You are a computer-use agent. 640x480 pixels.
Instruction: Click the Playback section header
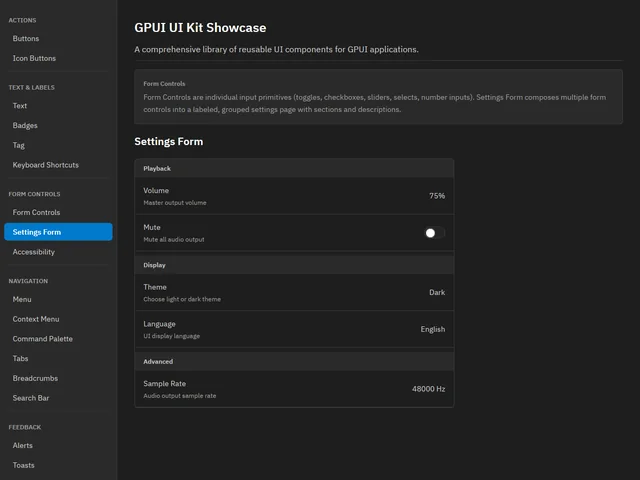[294, 168]
